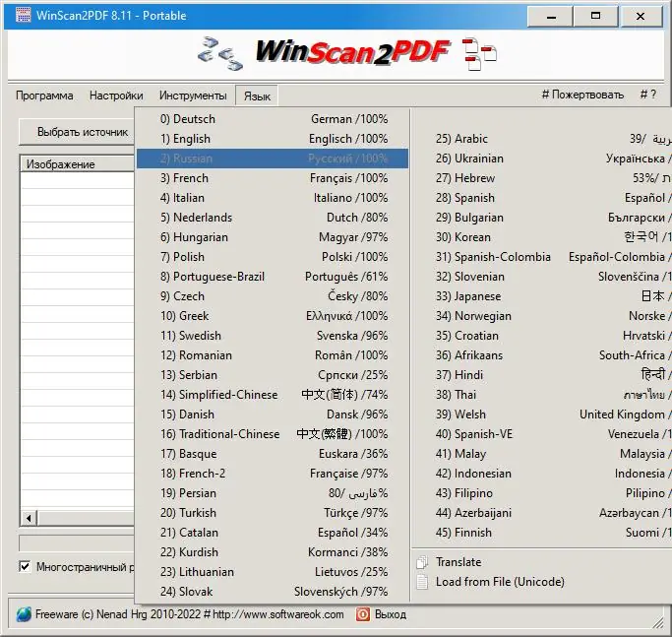Select 2) Russian language
672x637 pixels.
click(x=273, y=159)
